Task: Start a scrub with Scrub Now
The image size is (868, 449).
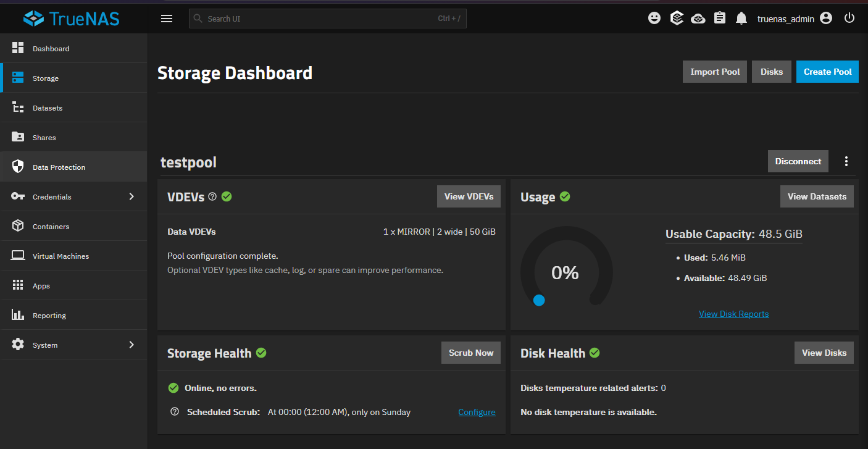Action: pos(471,353)
